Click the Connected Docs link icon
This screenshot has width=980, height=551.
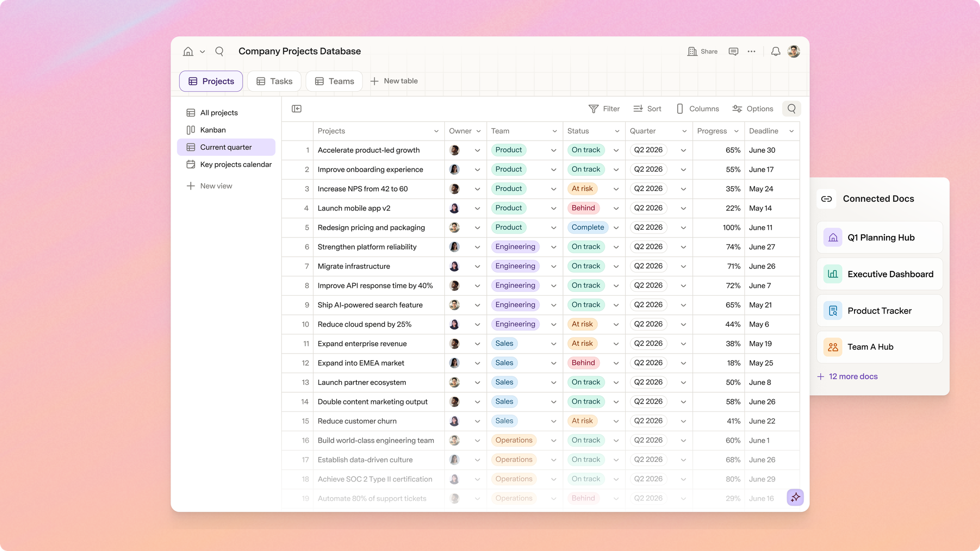click(x=827, y=199)
